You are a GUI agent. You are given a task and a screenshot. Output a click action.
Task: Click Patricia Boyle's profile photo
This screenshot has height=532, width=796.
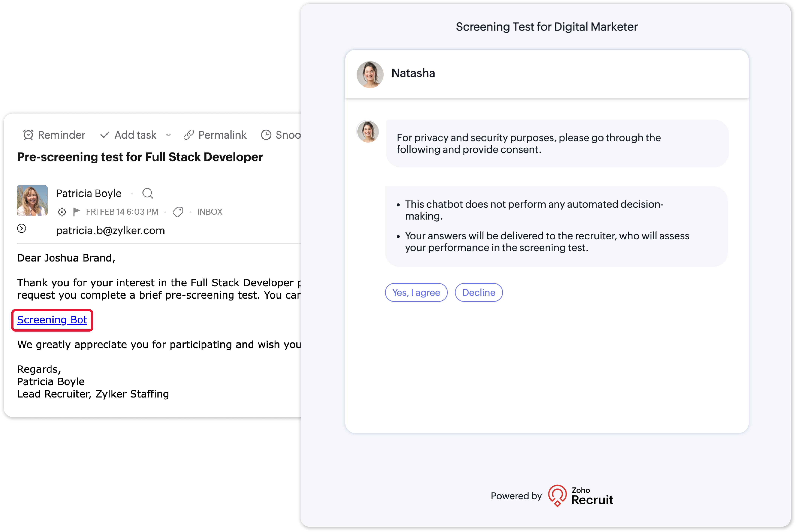point(32,200)
